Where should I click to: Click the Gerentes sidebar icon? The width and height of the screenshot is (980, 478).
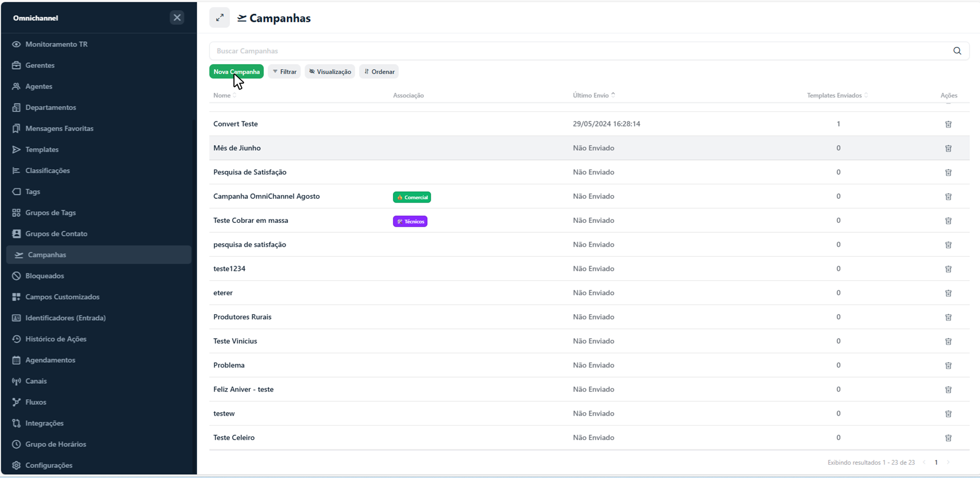16,65
